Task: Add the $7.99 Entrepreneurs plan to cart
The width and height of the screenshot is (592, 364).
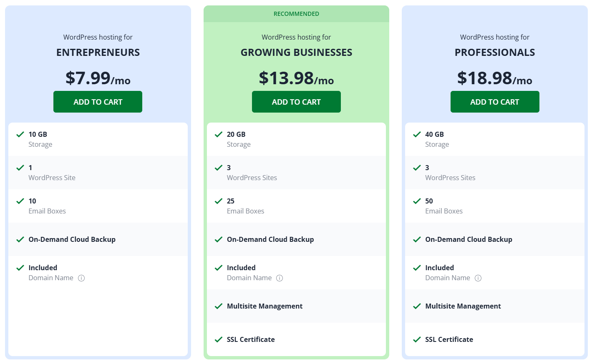Action: pyautogui.click(x=98, y=102)
